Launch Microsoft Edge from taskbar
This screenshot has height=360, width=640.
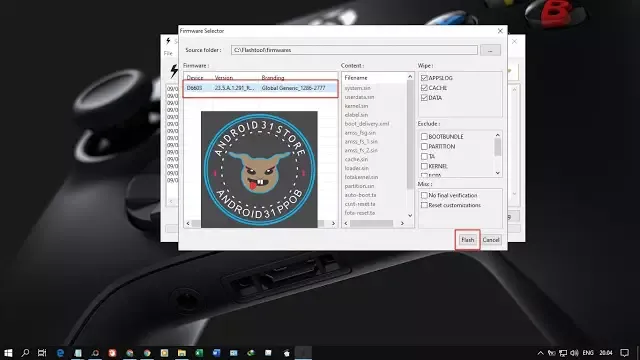[60, 353]
